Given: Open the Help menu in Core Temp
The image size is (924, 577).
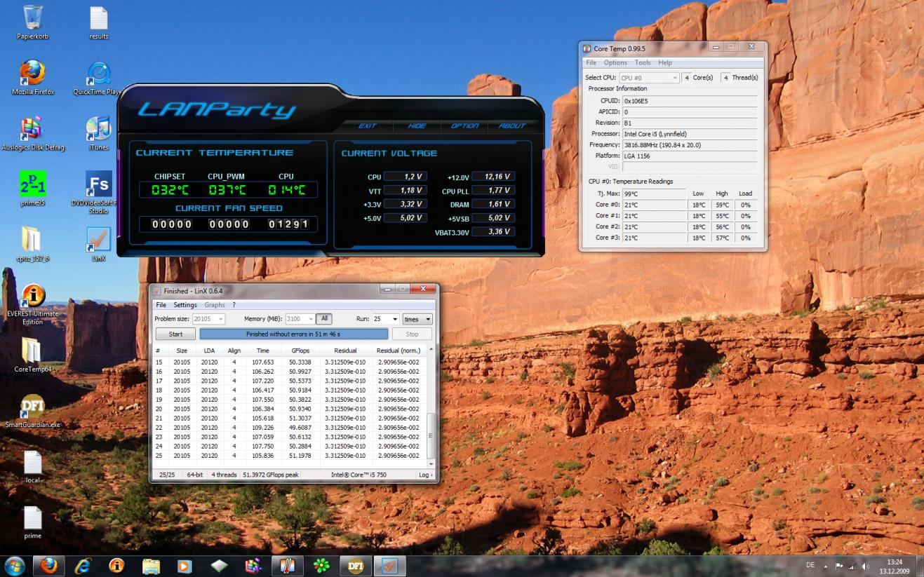Looking at the screenshot, I should tap(665, 62).
